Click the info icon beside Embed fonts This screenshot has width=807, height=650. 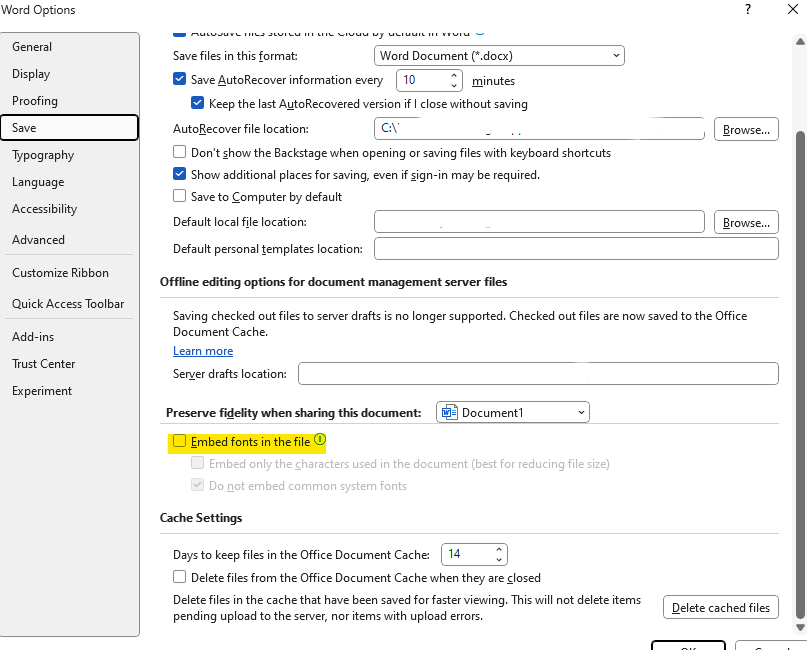[x=320, y=440]
